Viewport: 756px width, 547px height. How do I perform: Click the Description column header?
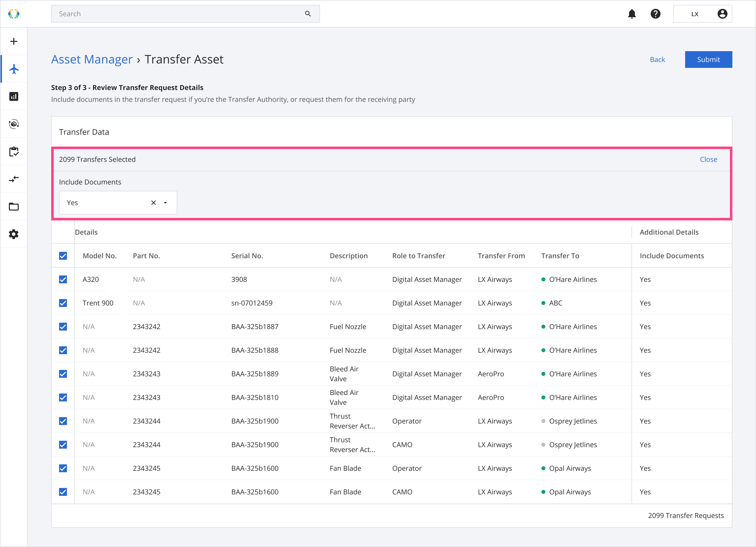[349, 256]
